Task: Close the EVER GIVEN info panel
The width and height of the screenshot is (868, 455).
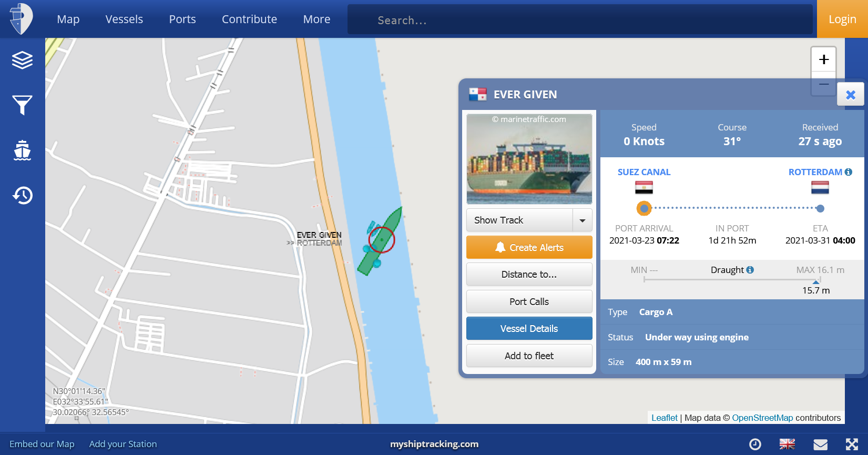Action: 851,95
